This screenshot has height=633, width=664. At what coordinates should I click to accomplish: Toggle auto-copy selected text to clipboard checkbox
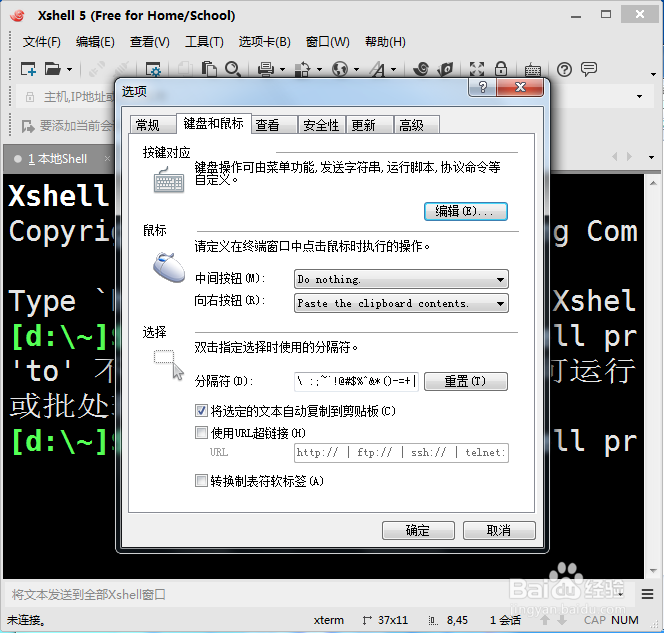click(x=201, y=410)
